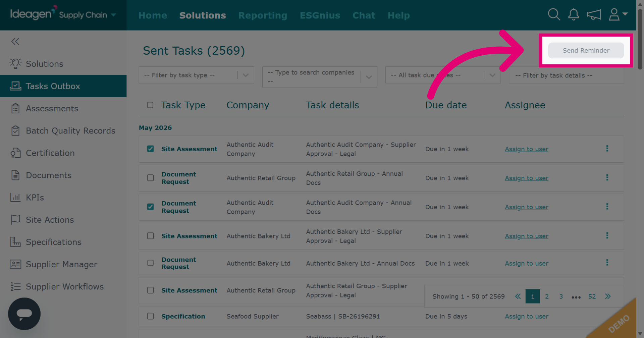The width and height of the screenshot is (644, 338).
Task: Click the Site Actions flag icon
Action: 15,220
